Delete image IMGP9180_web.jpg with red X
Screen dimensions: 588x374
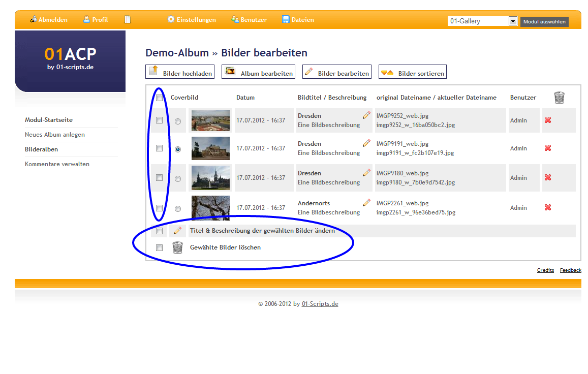click(x=548, y=177)
